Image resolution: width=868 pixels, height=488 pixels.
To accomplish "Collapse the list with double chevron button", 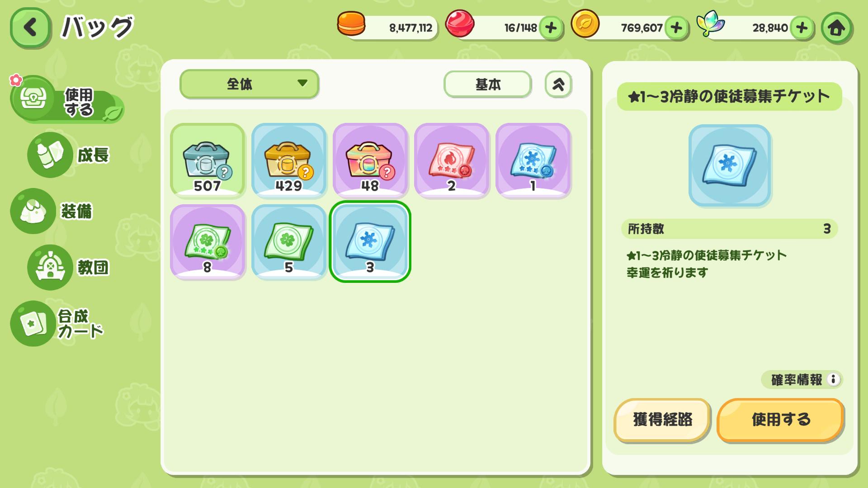I will pyautogui.click(x=558, y=84).
